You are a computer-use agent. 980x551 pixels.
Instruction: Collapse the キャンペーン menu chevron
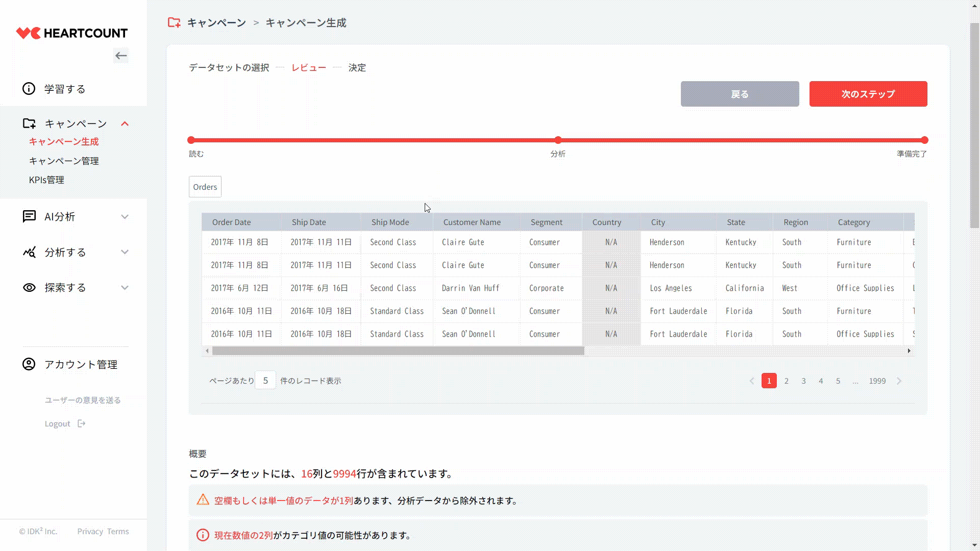[x=125, y=123]
